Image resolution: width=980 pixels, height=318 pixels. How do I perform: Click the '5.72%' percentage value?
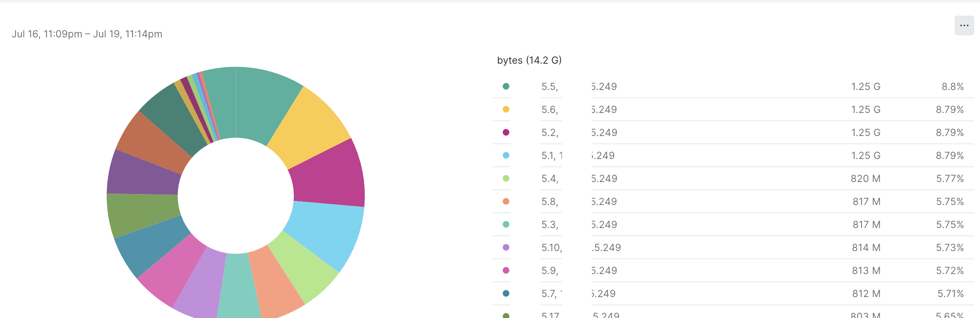click(950, 271)
